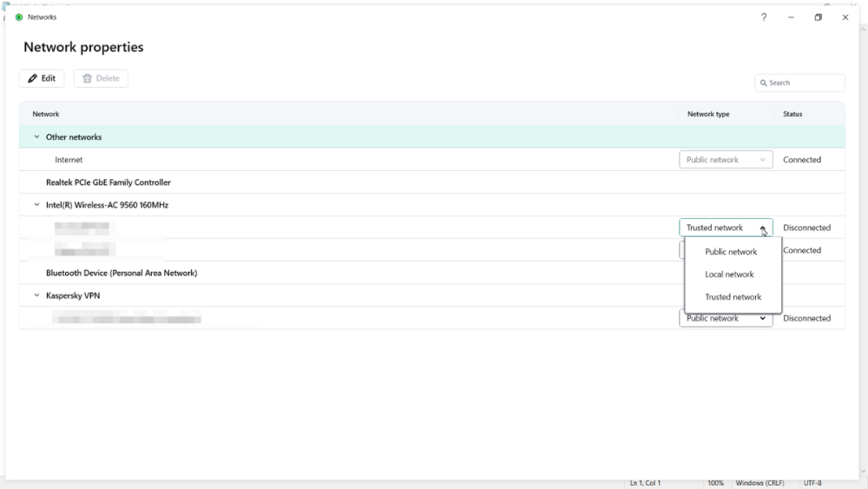Image resolution: width=868 pixels, height=489 pixels.
Task: Select the Bluetooth Device (Personal Area Network) row
Action: click(x=431, y=273)
